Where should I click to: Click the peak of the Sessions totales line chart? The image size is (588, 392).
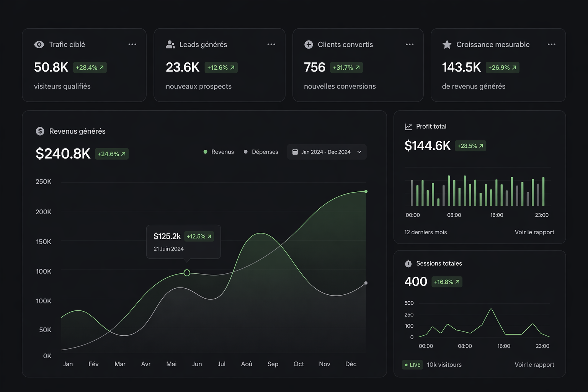pyautogui.click(x=491, y=309)
